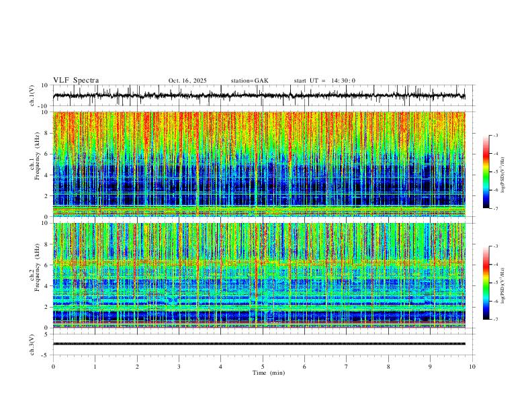Click the "5" tick on ch.3(V) axis
Screen dimensions: 532x411
[x=47, y=334]
